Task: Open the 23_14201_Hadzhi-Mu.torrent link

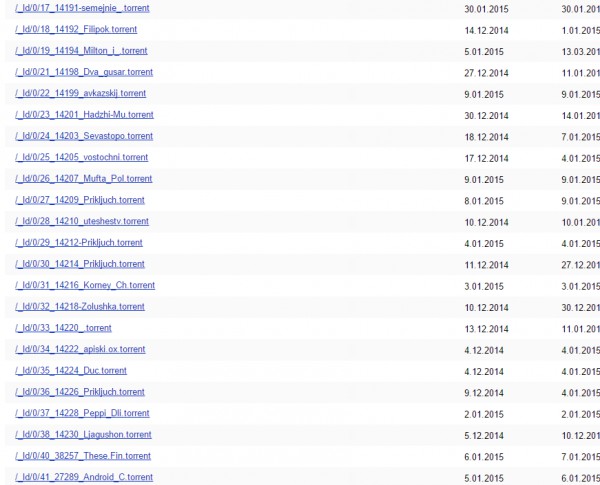Action: click(85, 115)
